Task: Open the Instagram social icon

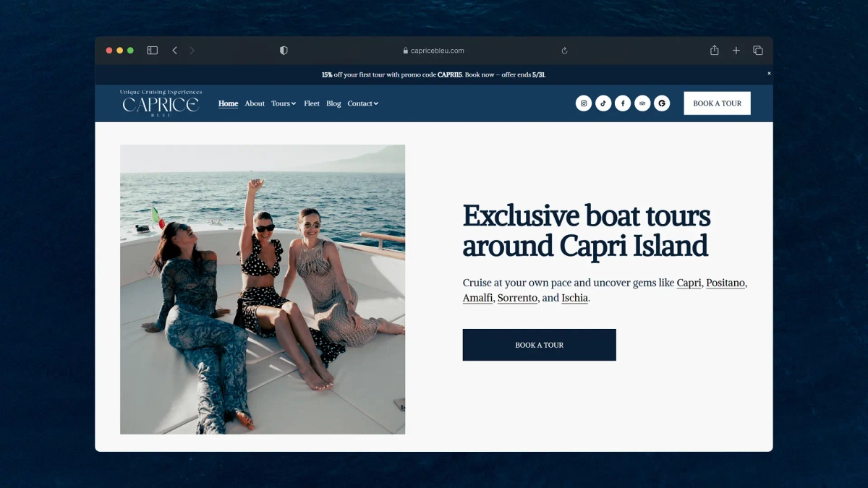Action: tap(584, 103)
